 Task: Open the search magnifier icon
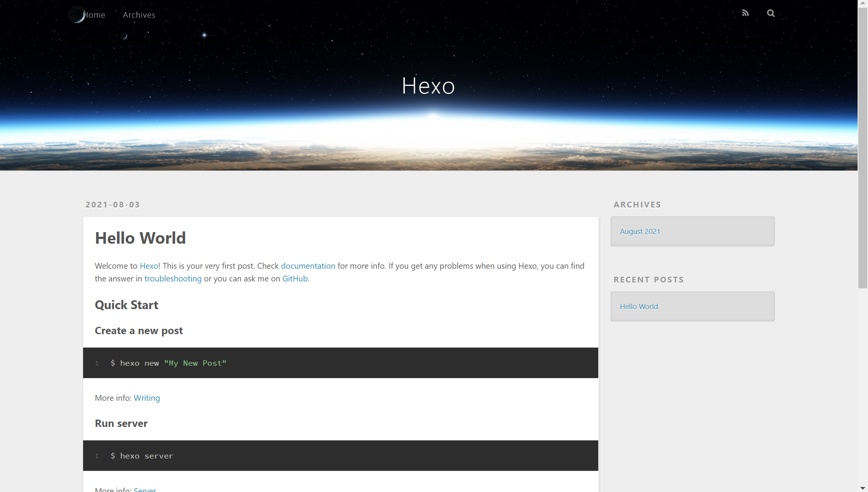[771, 13]
